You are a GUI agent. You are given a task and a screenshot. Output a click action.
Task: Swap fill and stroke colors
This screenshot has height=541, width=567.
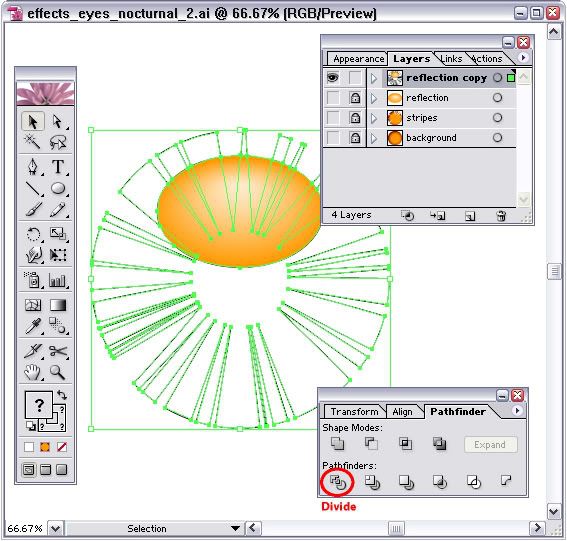[x=62, y=395]
